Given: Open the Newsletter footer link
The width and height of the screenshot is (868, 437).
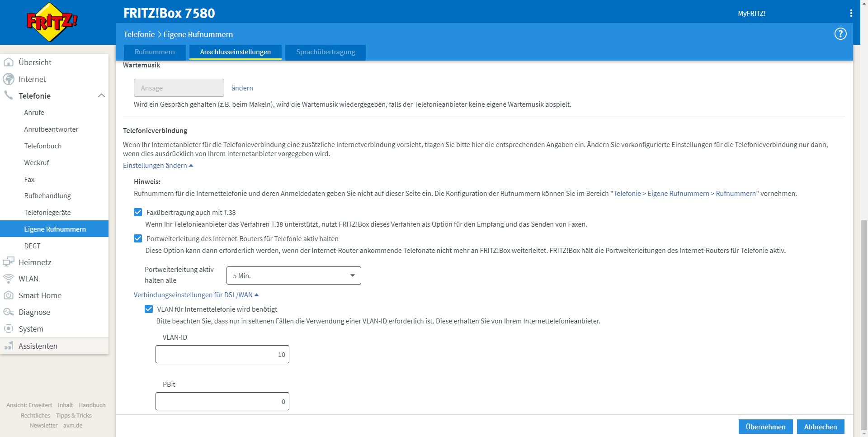Looking at the screenshot, I should 44,426.
